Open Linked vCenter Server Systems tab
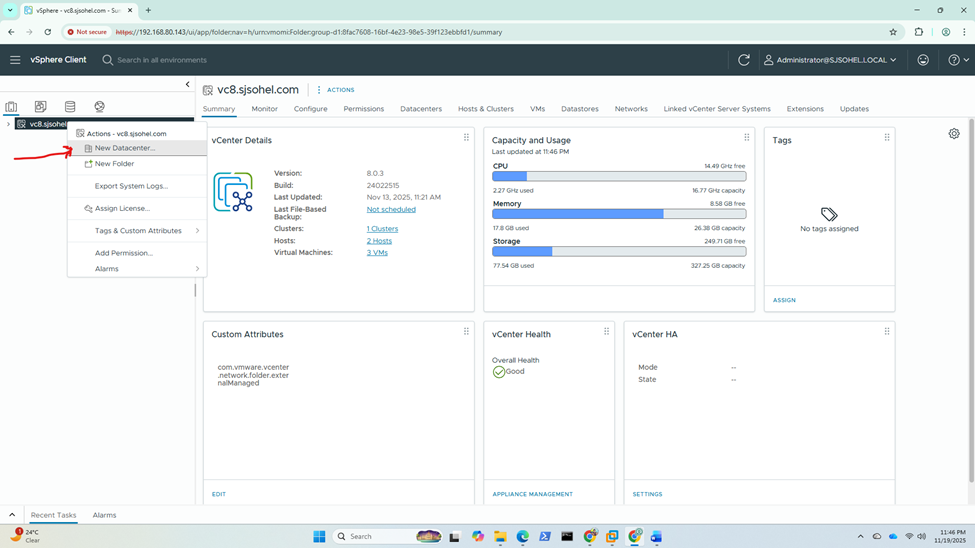Image resolution: width=975 pixels, height=548 pixels. tap(717, 109)
